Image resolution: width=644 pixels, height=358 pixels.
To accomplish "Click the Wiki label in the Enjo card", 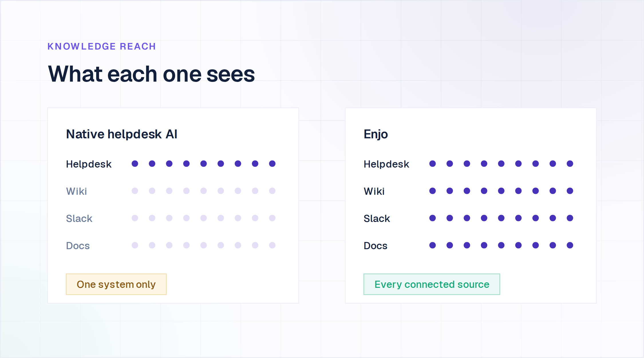I will click(374, 191).
